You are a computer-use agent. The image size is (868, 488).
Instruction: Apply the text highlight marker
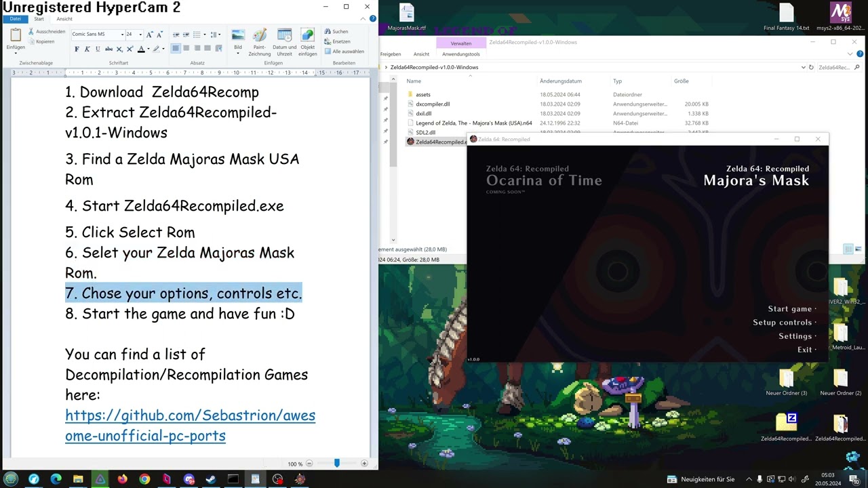[156, 49]
